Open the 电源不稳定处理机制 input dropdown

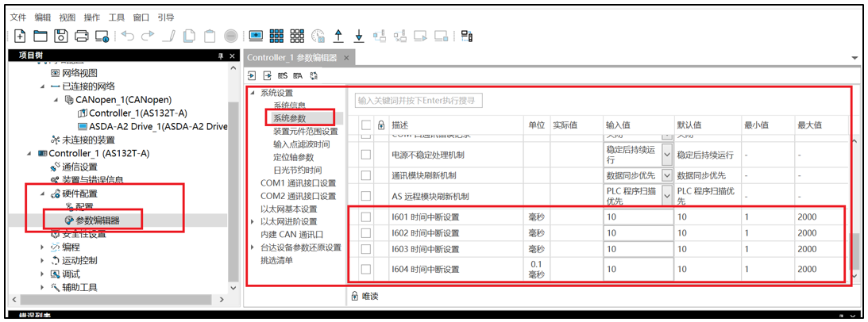[x=666, y=155]
